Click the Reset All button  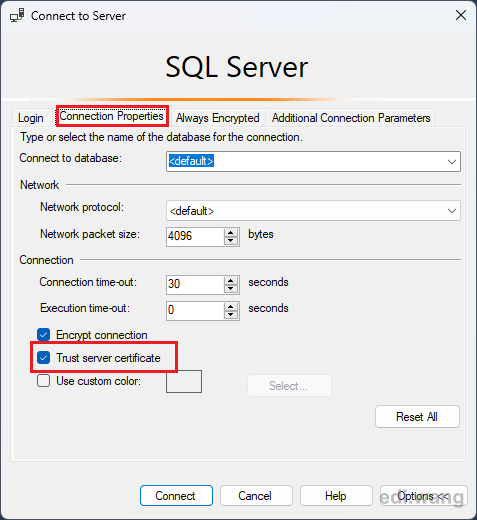pos(417,417)
